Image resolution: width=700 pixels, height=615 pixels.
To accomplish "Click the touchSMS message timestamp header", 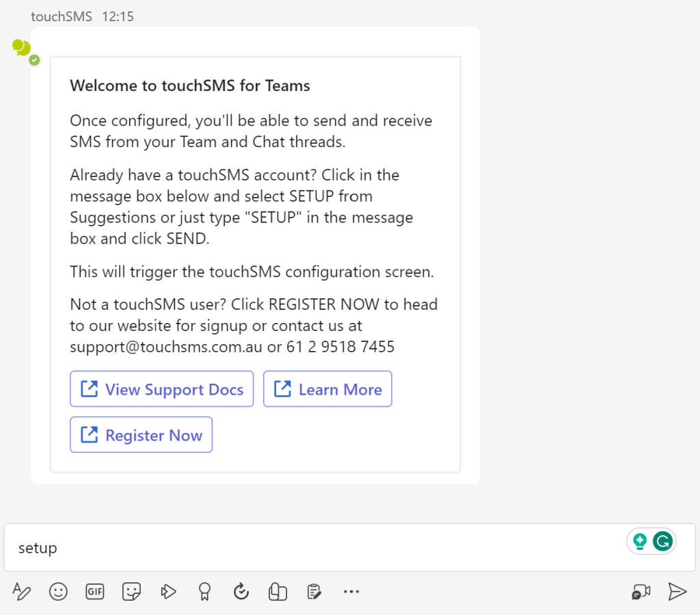I will [x=82, y=16].
